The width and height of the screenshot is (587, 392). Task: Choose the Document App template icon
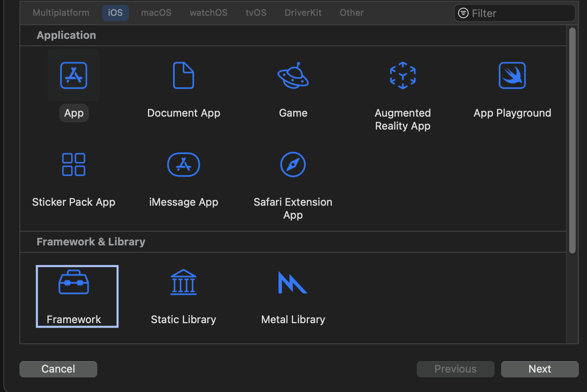[x=184, y=75]
